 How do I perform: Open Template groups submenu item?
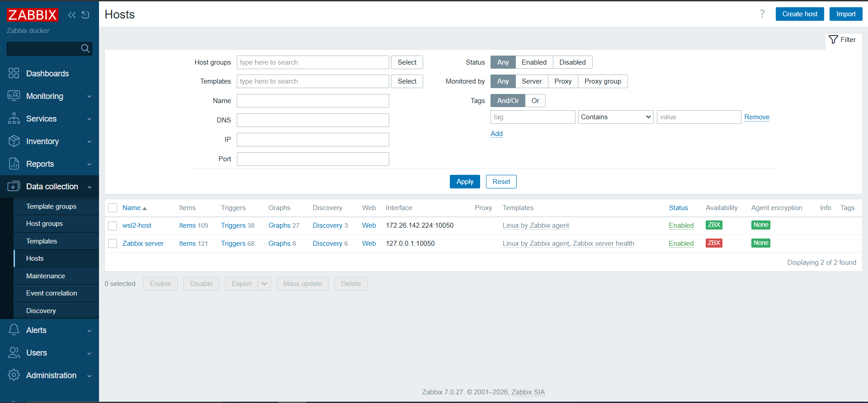(x=56, y=206)
